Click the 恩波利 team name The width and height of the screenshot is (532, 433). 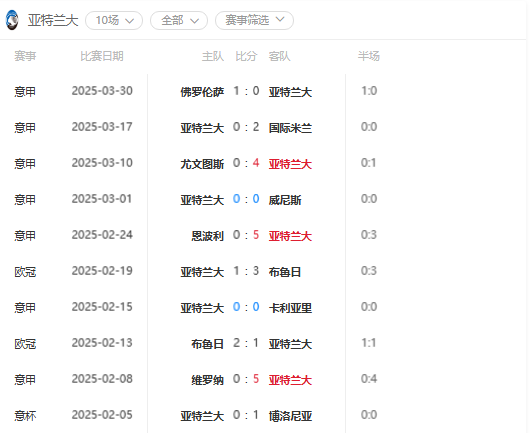[208, 236]
